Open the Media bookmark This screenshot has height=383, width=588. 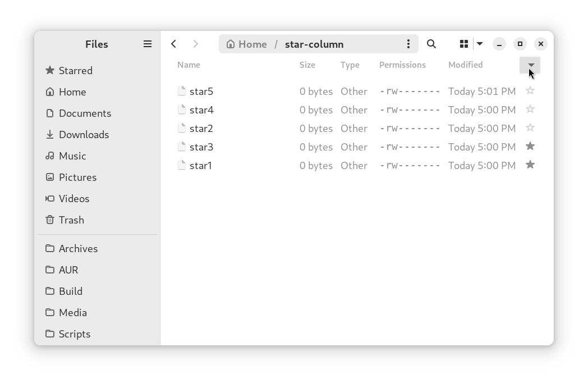97,313
